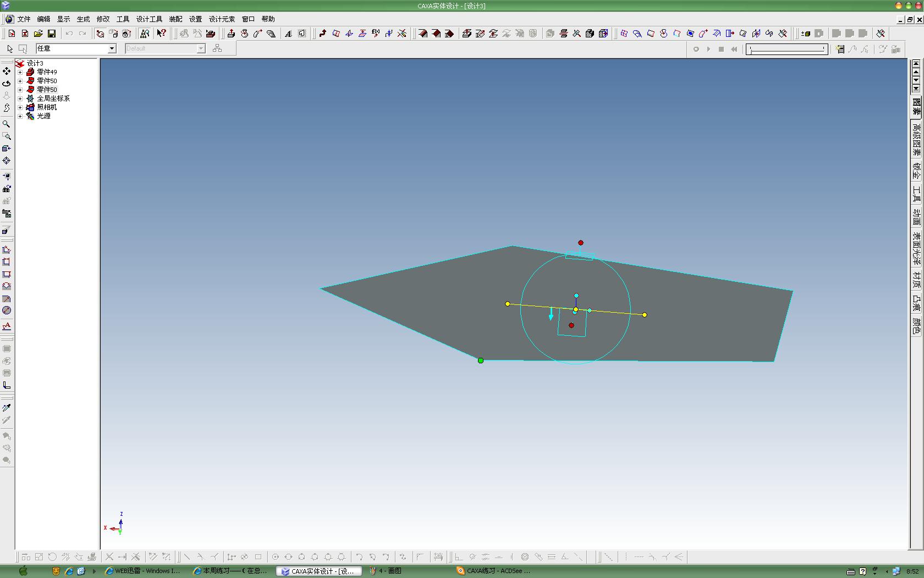Select the 设计3 root tree item
The width and height of the screenshot is (924, 578).
point(35,63)
